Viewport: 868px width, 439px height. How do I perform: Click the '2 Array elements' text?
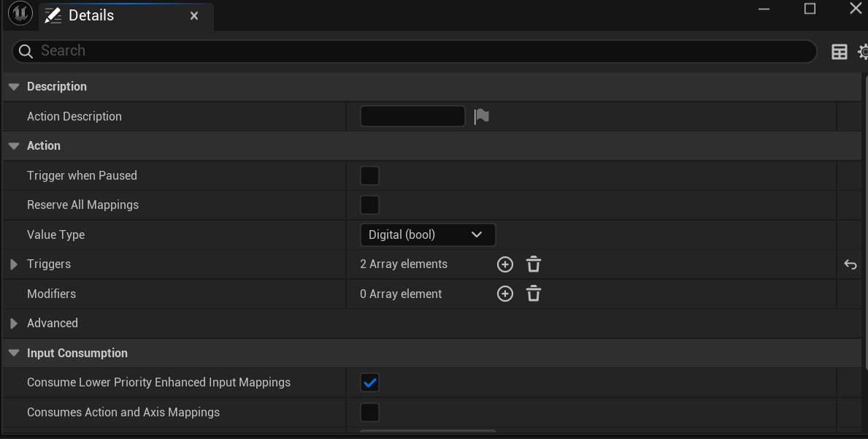(x=404, y=264)
